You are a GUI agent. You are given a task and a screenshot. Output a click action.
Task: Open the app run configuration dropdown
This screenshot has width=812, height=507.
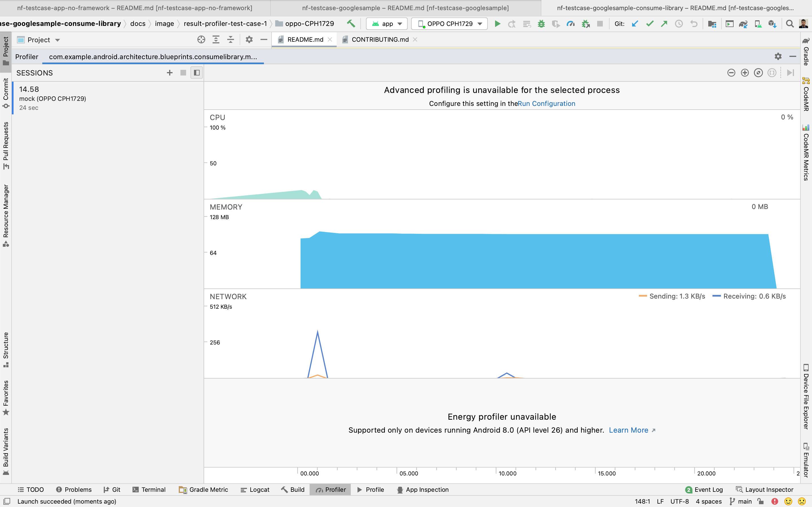387,24
